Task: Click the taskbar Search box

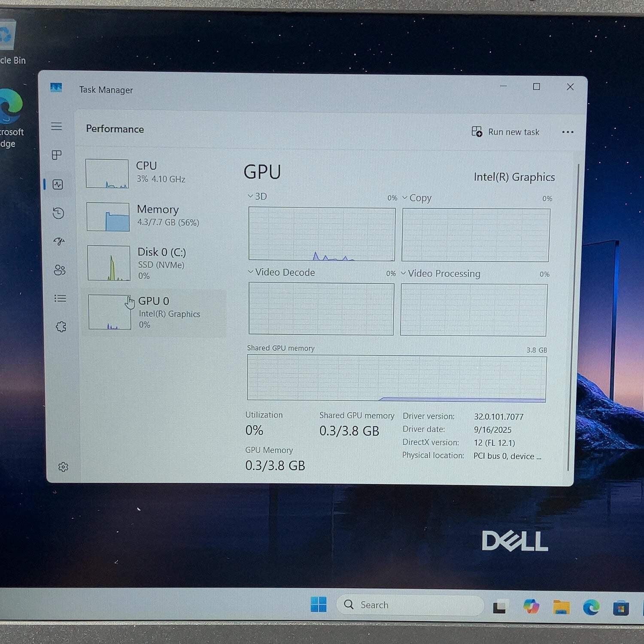Action: [x=410, y=605]
